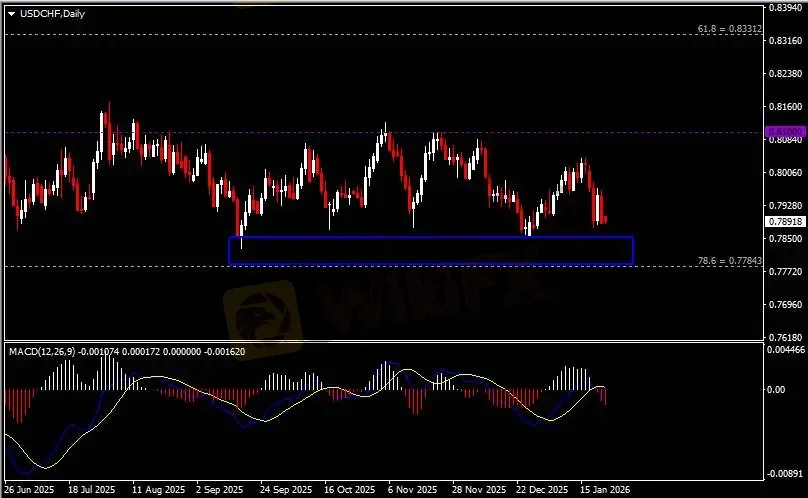Screen dimensions: 808x498
Task: Click the MACD(12,26,9) indicator label
Action: point(42,351)
